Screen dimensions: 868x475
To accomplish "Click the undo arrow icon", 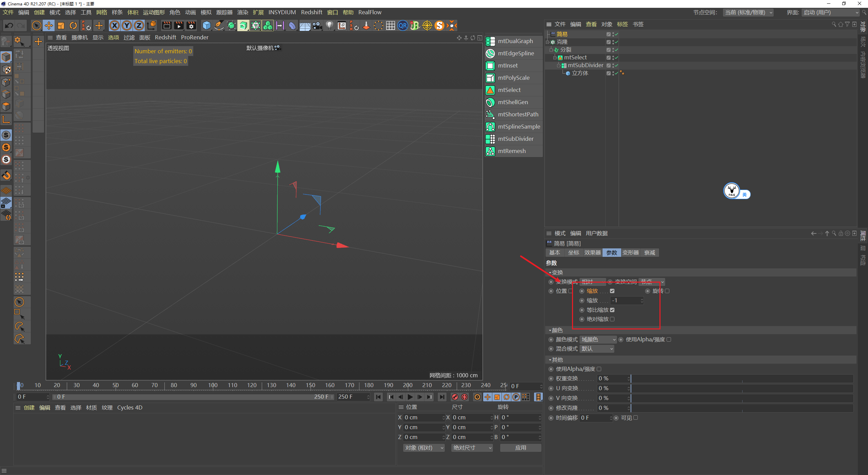I will point(9,26).
